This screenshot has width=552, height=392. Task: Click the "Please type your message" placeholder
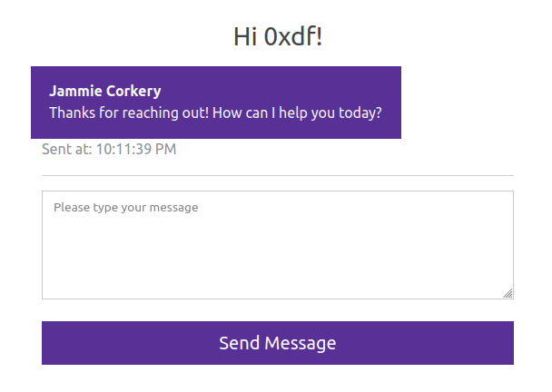(x=125, y=207)
